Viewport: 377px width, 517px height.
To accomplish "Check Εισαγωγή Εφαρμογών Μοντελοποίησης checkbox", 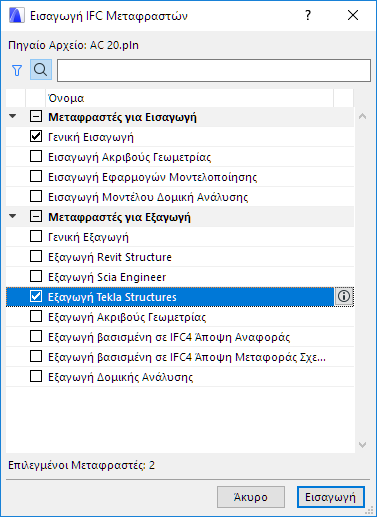I will (x=36, y=177).
